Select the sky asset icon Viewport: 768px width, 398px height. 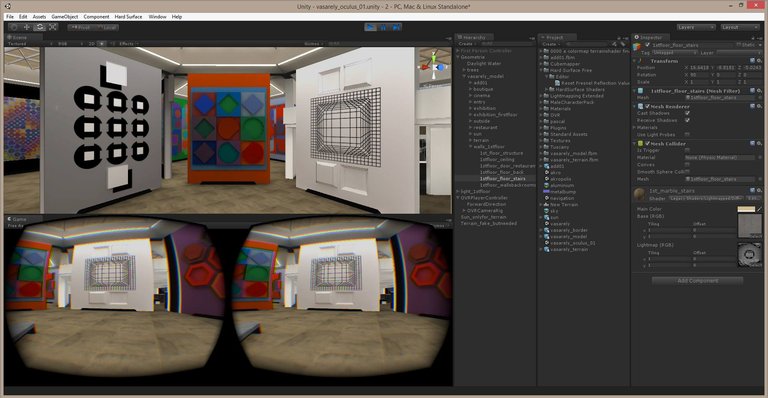pyautogui.click(x=546, y=211)
